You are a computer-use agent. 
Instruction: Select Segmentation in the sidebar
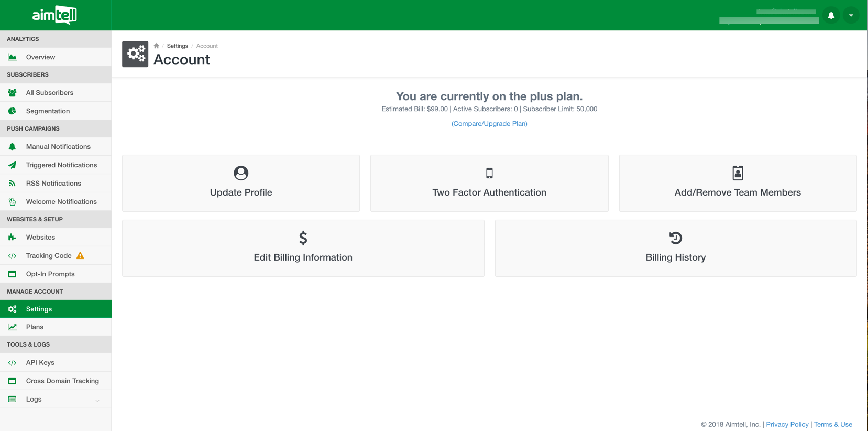(48, 111)
